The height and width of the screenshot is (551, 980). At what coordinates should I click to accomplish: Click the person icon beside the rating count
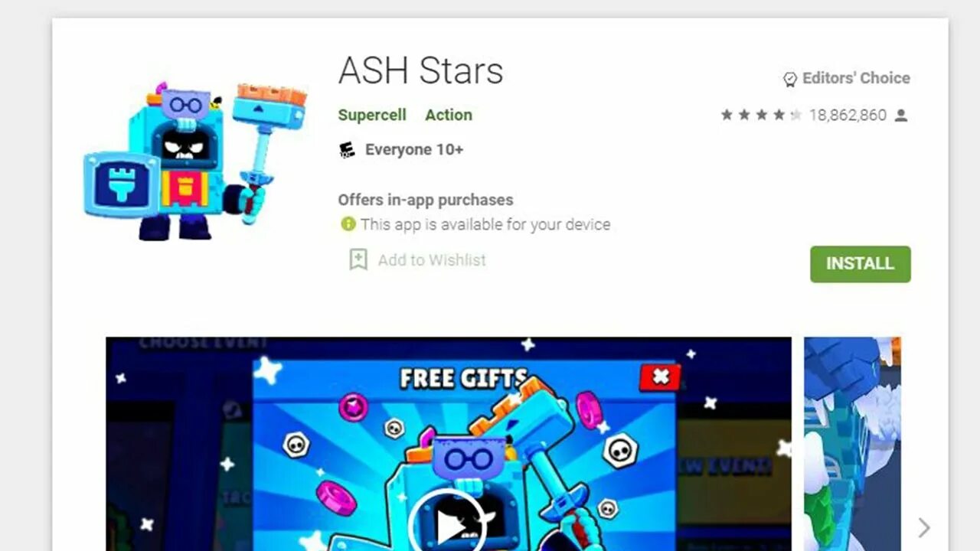(901, 116)
